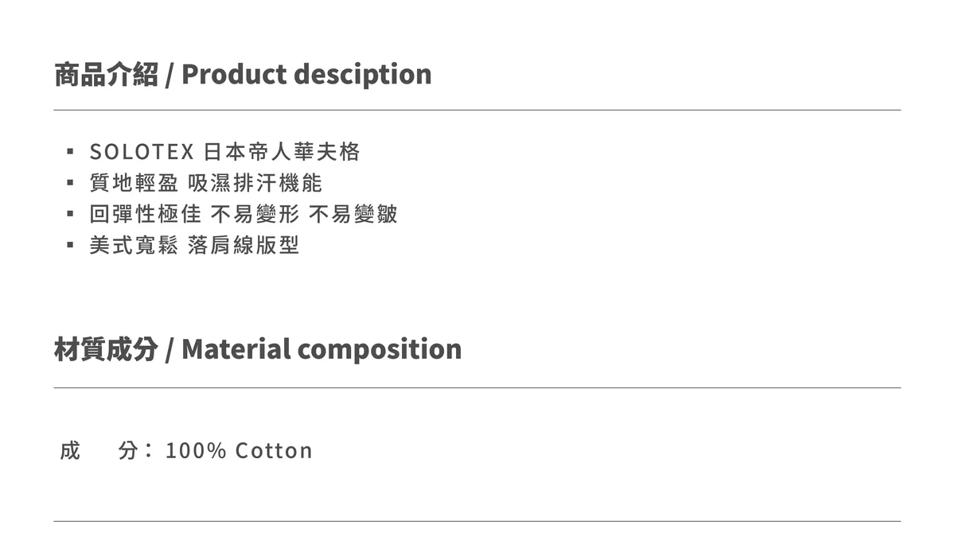Image resolution: width=955 pixels, height=560 pixels.
Task: Click the 商品介紹 / Product desciption heading
Action: (243, 75)
